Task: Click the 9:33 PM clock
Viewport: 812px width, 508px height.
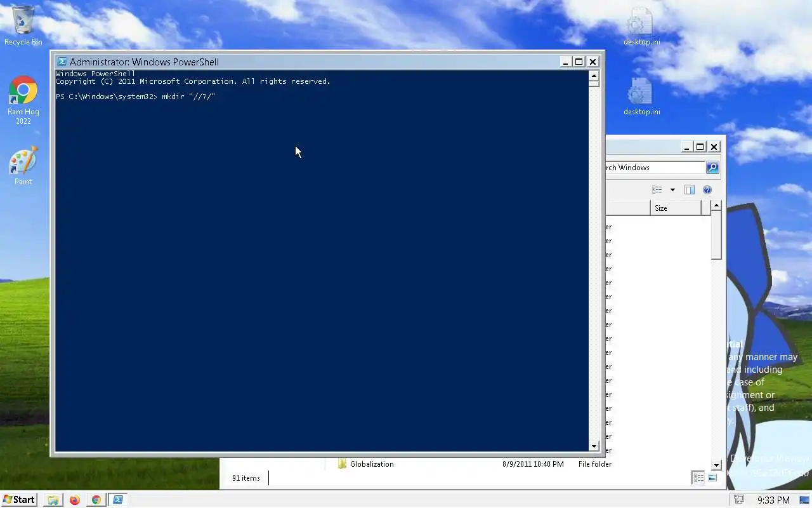Action: (x=773, y=500)
